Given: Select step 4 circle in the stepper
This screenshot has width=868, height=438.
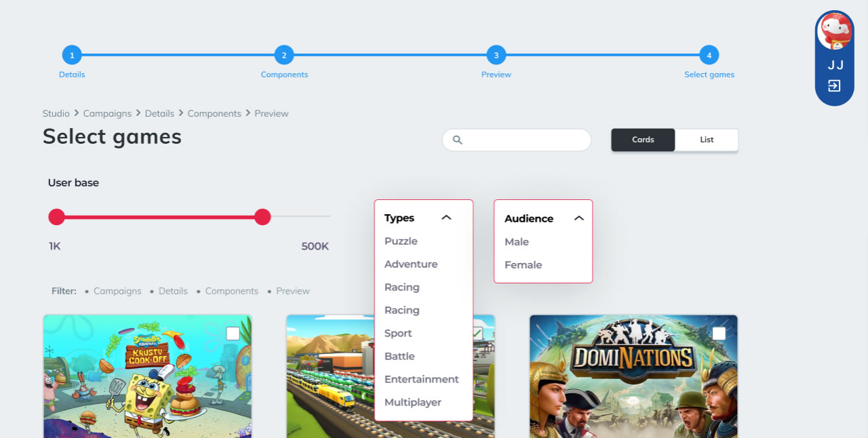Looking at the screenshot, I should click(709, 56).
